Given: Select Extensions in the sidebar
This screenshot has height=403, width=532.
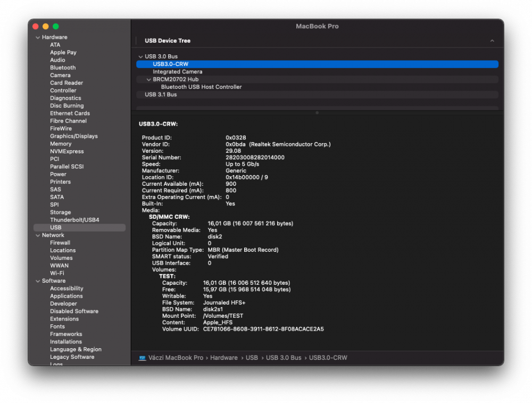Looking at the screenshot, I should (x=64, y=319).
